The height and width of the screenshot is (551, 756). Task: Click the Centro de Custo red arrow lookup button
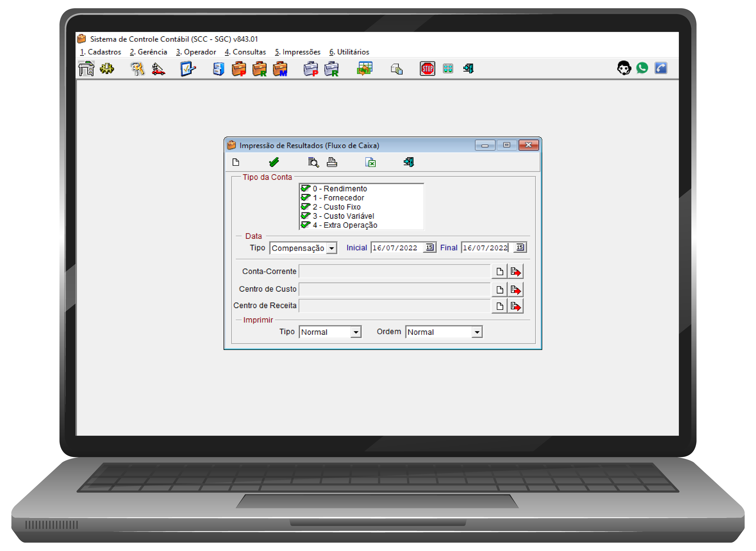pyautogui.click(x=516, y=290)
